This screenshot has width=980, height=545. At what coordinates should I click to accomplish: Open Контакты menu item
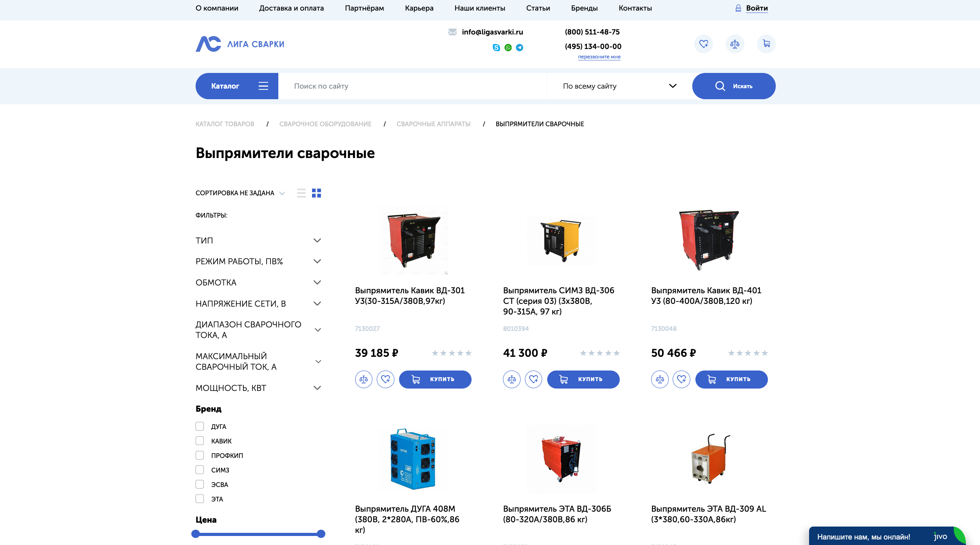coord(635,8)
